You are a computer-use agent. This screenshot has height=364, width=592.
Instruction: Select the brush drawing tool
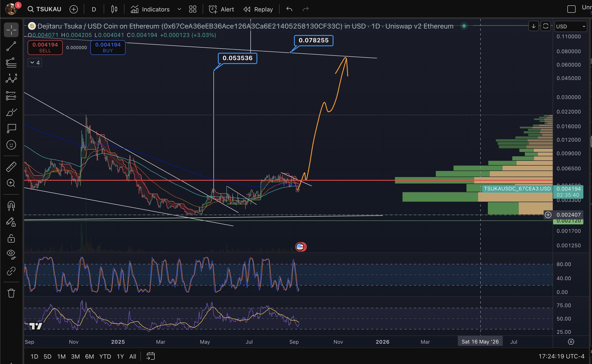11,112
